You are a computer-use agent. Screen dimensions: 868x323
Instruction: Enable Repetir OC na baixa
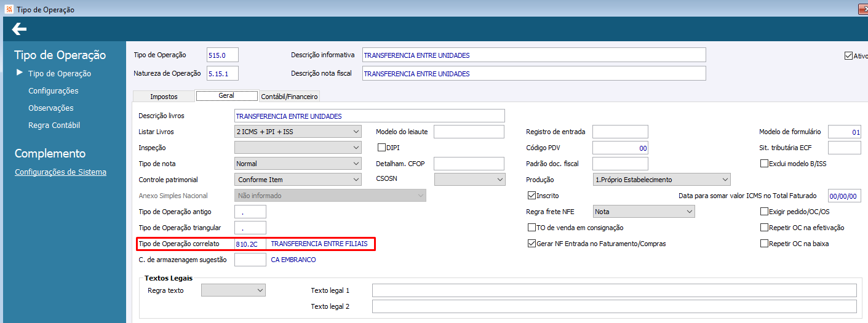point(765,244)
